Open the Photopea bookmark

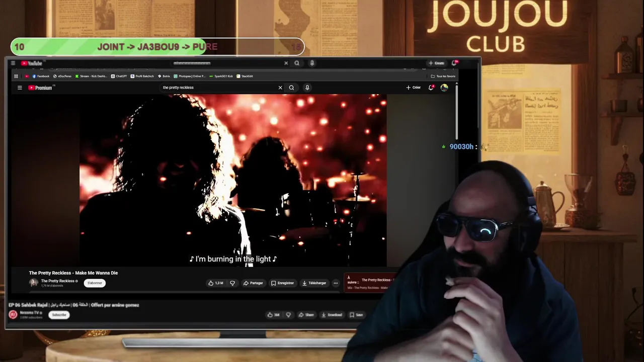pyautogui.click(x=190, y=76)
